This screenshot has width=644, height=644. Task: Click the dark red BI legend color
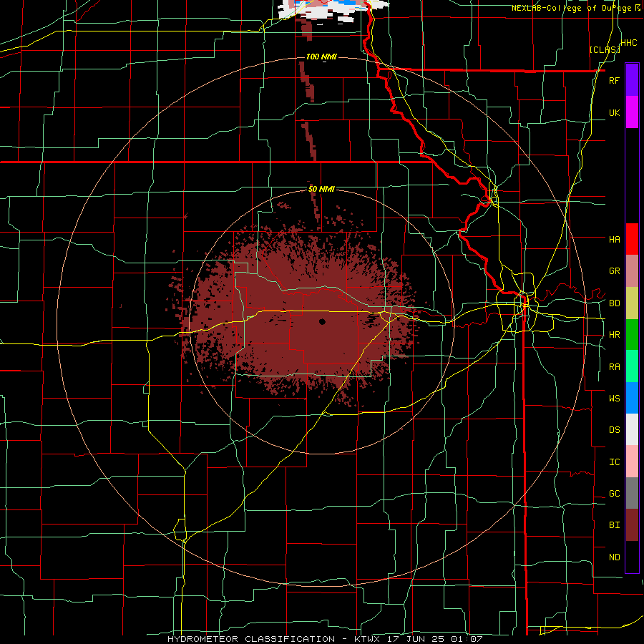pyautogui.click(x=632, y=525)
